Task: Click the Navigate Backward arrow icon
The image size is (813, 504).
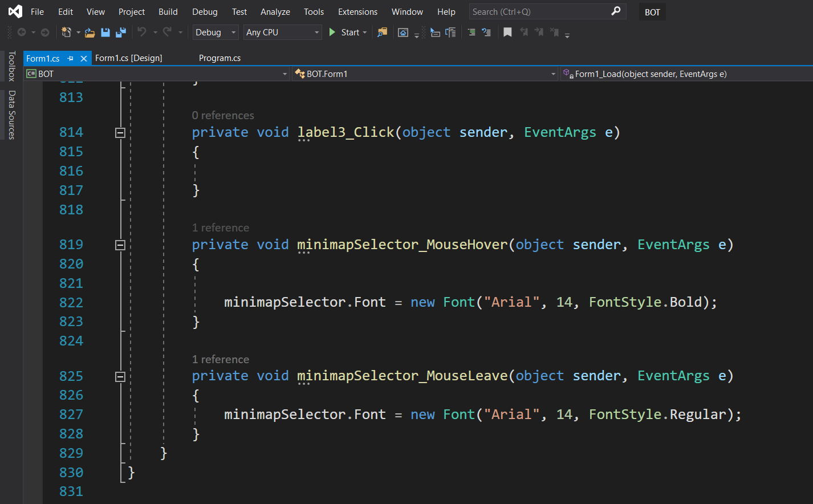Action: pos(22,32)
